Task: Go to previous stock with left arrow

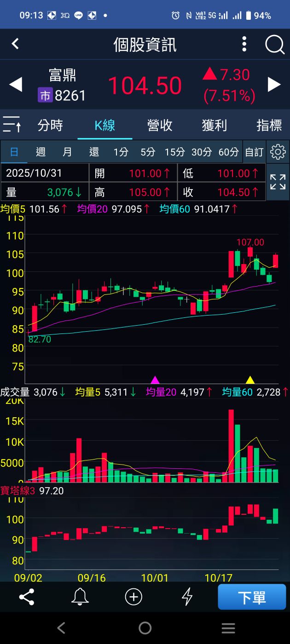Action: [x=16, y=85]
